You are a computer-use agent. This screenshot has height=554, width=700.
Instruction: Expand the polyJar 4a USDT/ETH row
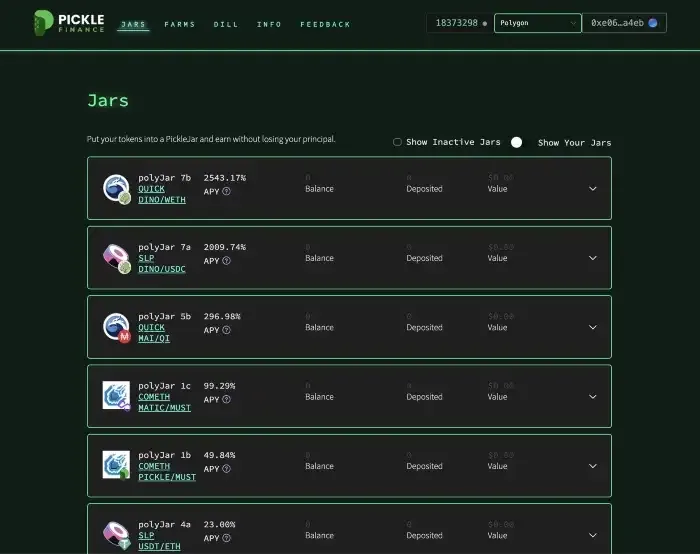pyautogui.click(x=592, y=535)
